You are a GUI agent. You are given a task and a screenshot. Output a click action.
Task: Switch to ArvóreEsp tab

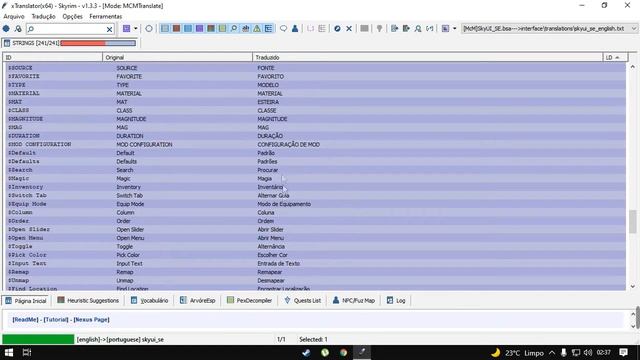click(198, 300)
